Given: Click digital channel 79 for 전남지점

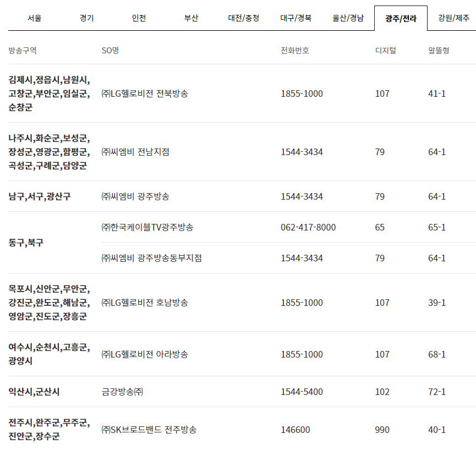Looking at the screenshot, I should [x=380, y=152].
